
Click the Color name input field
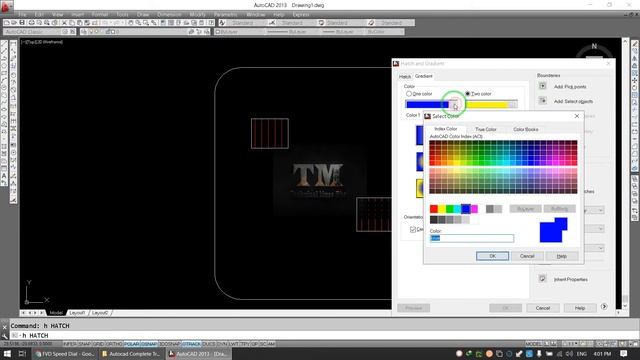pyautogui.click(x=472, y=238)
